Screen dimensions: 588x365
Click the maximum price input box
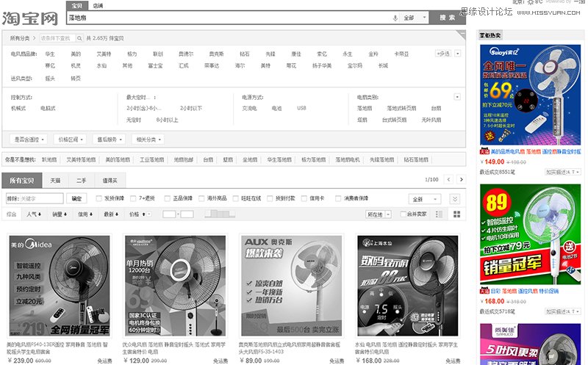187,214
